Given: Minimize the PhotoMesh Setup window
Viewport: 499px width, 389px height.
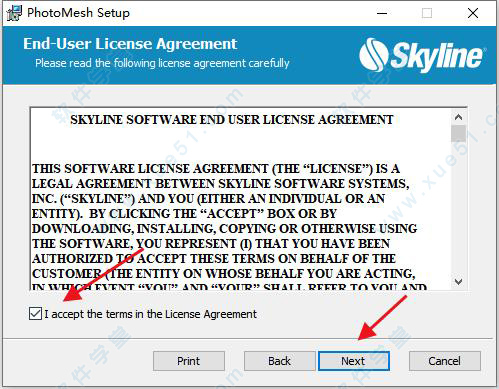Looking at the screenshot, I should pos(382,13).
